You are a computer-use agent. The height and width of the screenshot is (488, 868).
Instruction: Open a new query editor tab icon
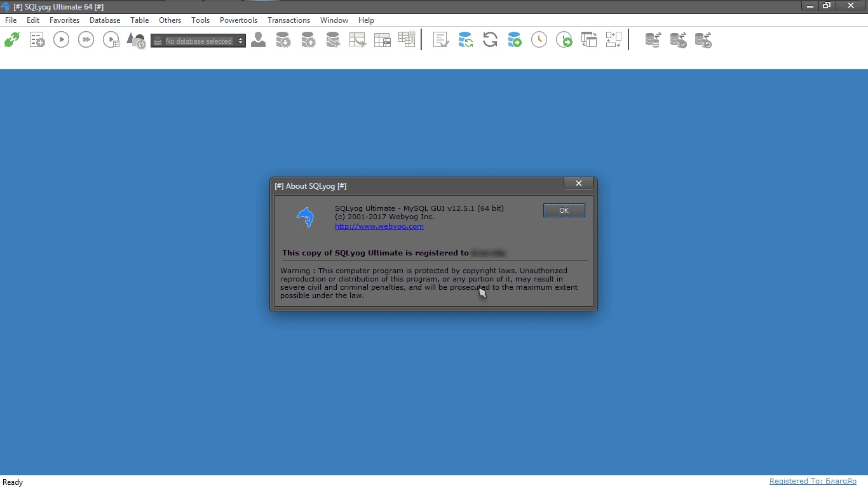click(x=37, y=40)
